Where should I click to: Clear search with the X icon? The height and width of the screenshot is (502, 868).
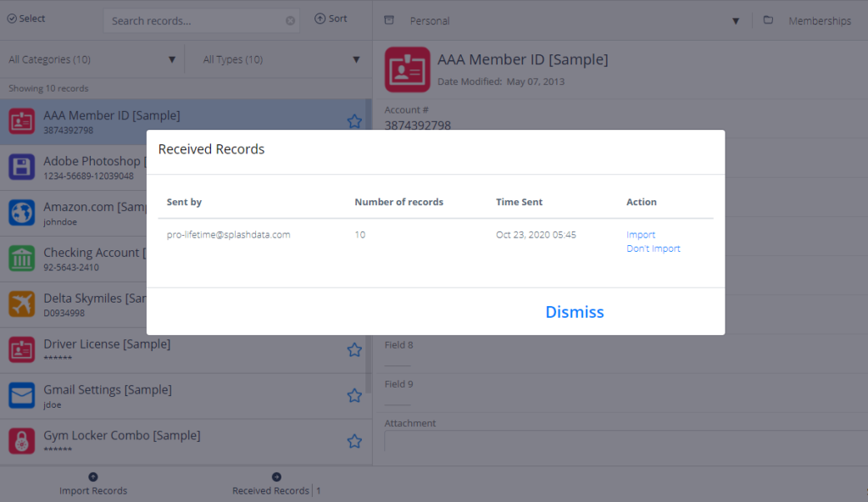[x=291, y=20]
